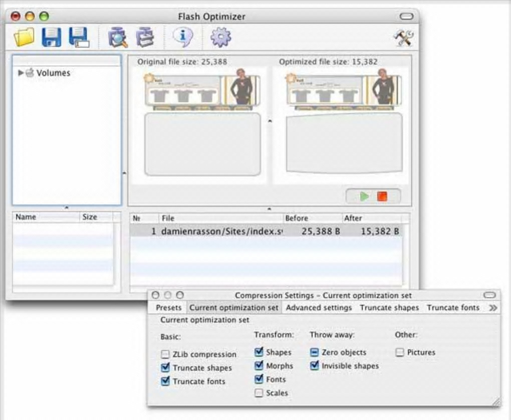Select Current optimization set tab
Image resolution: width=511 pixels, height=420 pixels.
click(234, 308)
